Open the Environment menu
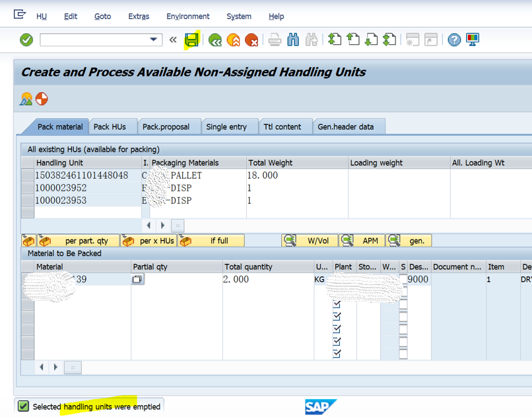Viewport: 532px width, 417px height. click(188, 16)
